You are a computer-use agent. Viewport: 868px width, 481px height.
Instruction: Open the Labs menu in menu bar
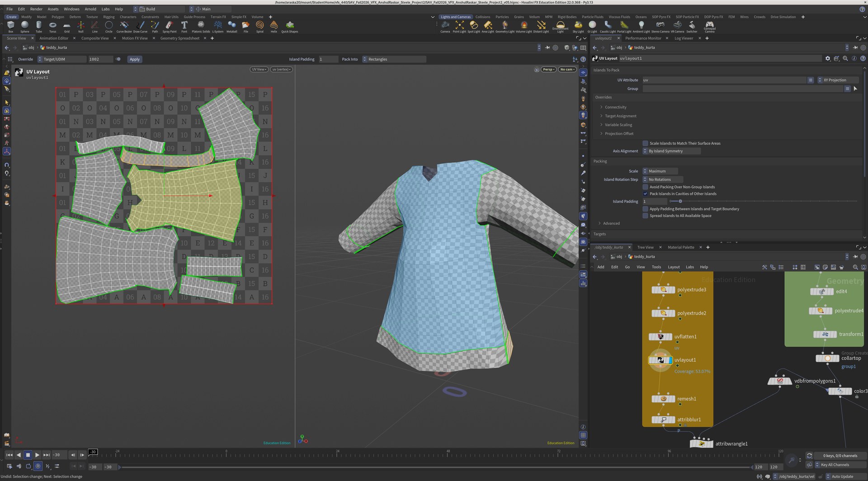click(x=105, y=9)
